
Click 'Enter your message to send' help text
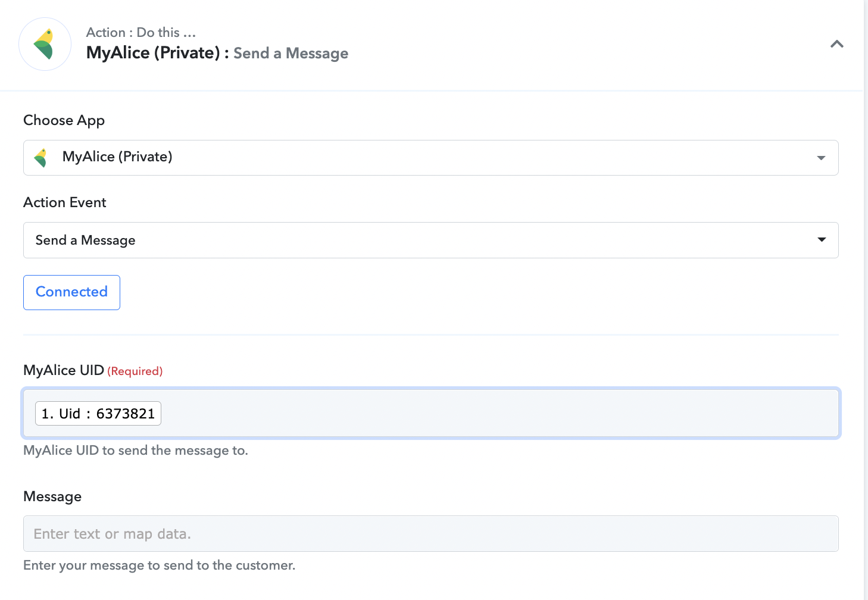pos(159,565)
